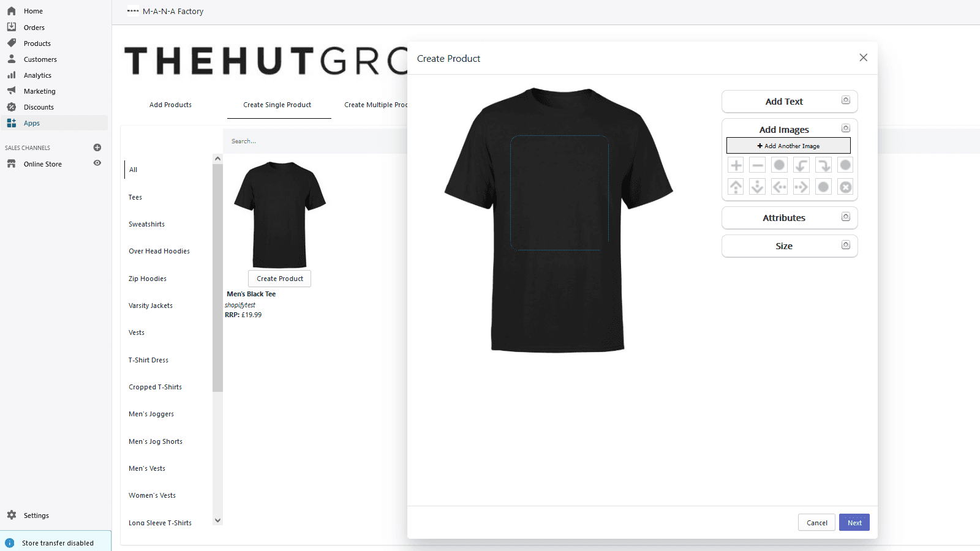Click the delete image X icon
The image size is (980, 551).
845,186
